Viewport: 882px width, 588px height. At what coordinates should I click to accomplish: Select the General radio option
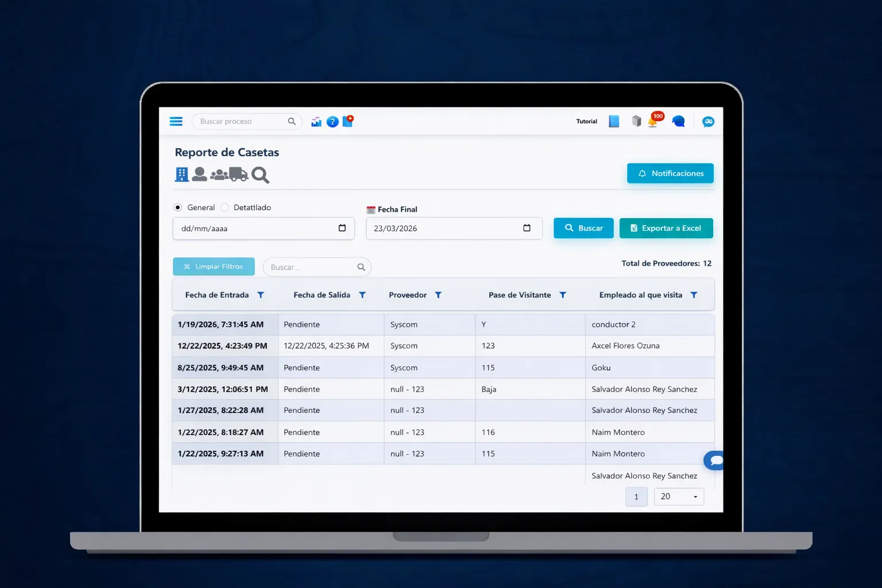[178, 207]
